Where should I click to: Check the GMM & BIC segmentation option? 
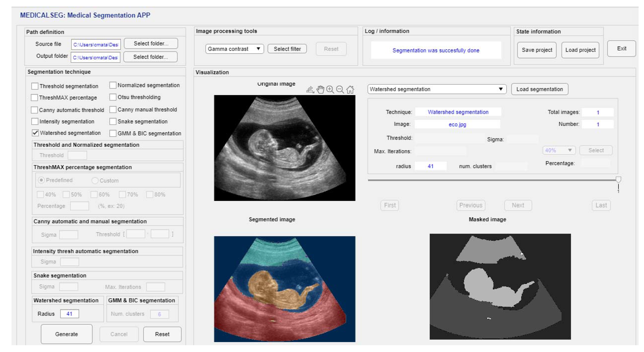tap(113, 133)
